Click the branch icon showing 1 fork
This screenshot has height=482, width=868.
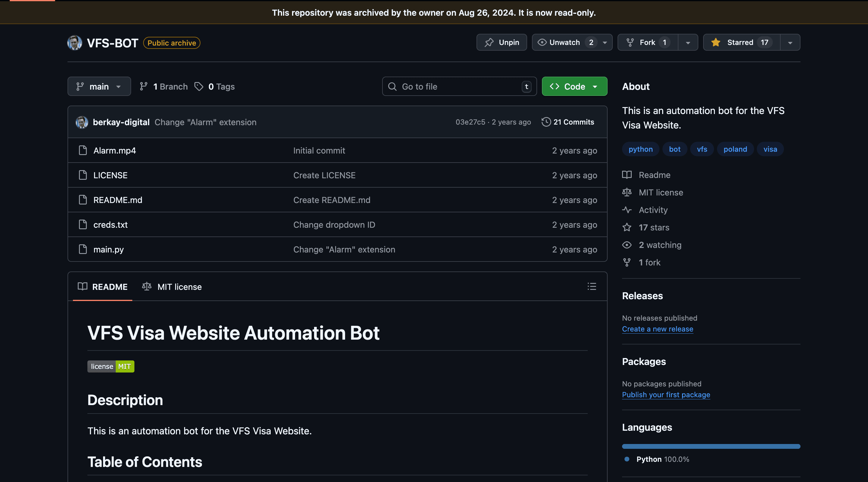pos(627,262)
